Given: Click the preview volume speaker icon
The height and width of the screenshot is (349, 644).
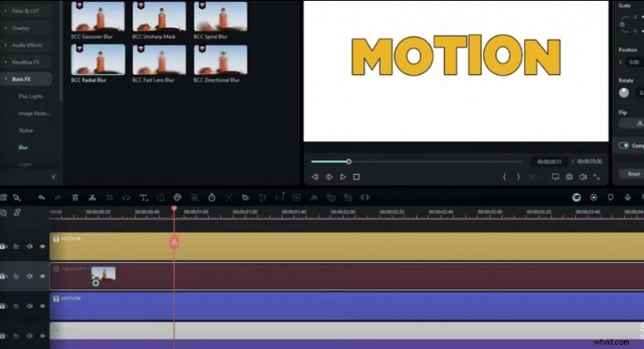Looking at the screenshot, I should [x=583, y=177].
